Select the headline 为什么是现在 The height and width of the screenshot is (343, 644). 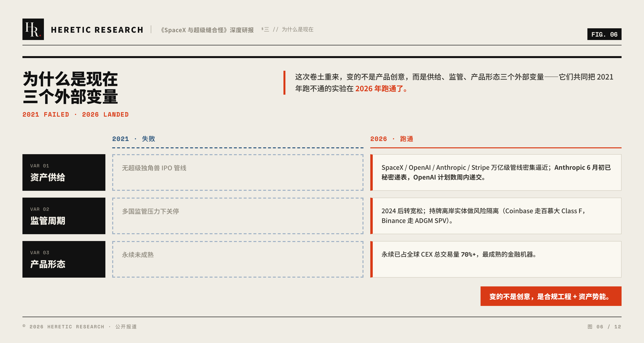(x=70, y=79)
